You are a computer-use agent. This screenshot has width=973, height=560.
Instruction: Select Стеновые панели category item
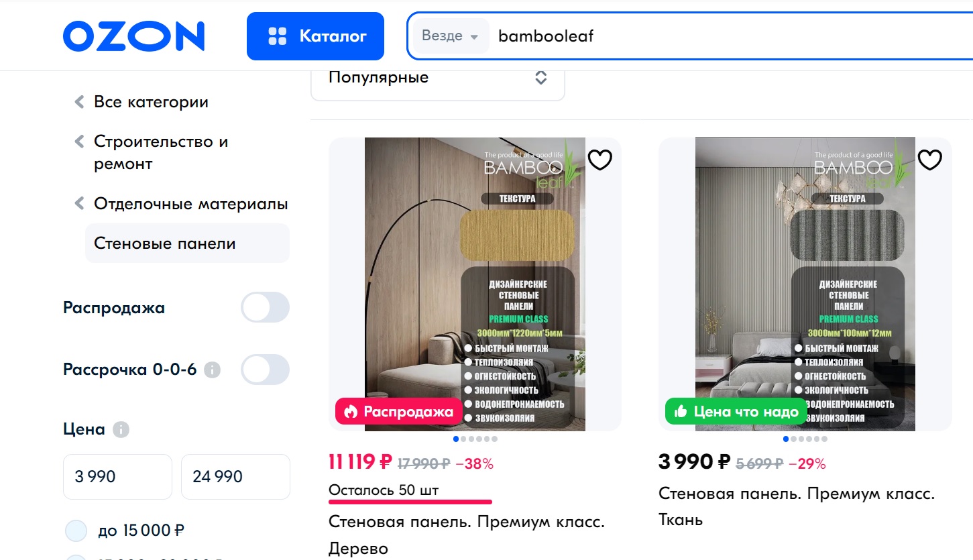187,243
